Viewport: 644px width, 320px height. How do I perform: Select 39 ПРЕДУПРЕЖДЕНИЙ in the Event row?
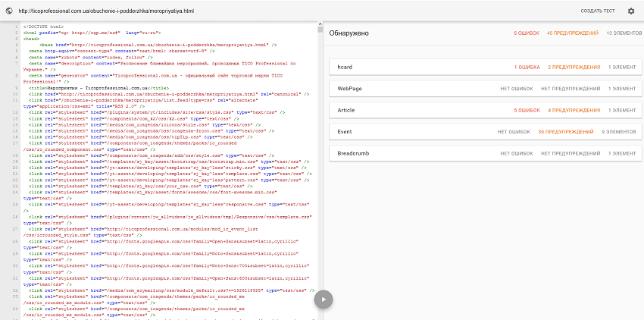[x=566, y=132]
